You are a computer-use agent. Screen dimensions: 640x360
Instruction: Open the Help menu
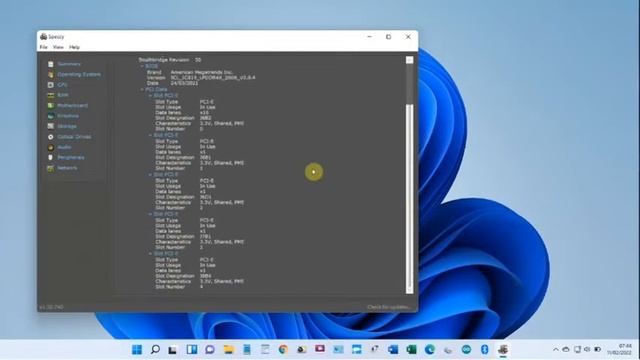click(74, 47)
